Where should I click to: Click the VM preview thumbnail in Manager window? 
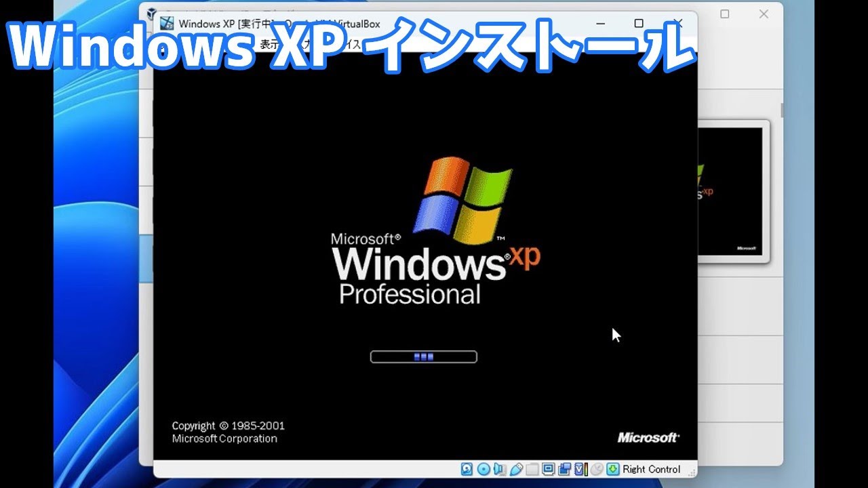pos(734,191)
